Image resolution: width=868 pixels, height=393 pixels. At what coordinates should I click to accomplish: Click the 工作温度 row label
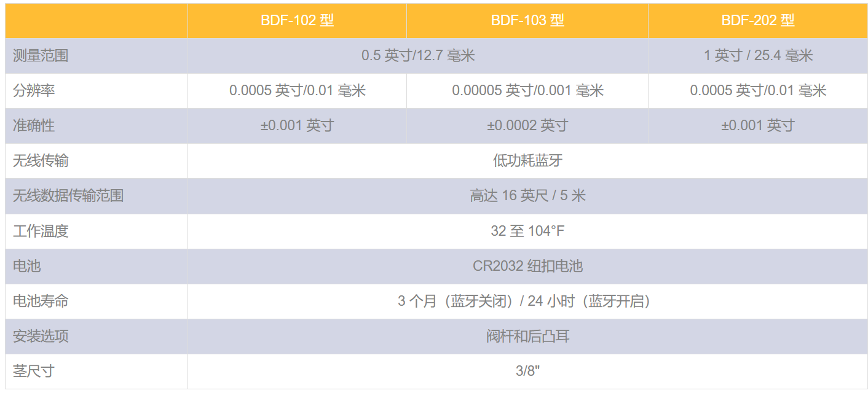pyautogui.click(x=41, y=232)
